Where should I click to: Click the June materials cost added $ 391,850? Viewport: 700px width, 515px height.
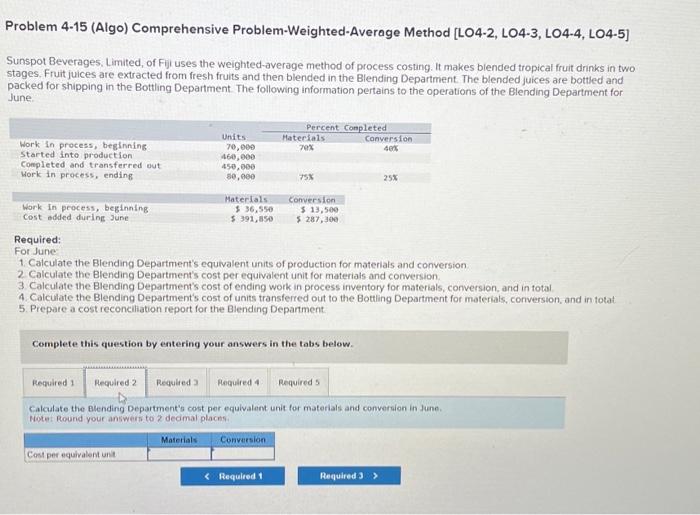pyautogui.click(x=252, y=219)
